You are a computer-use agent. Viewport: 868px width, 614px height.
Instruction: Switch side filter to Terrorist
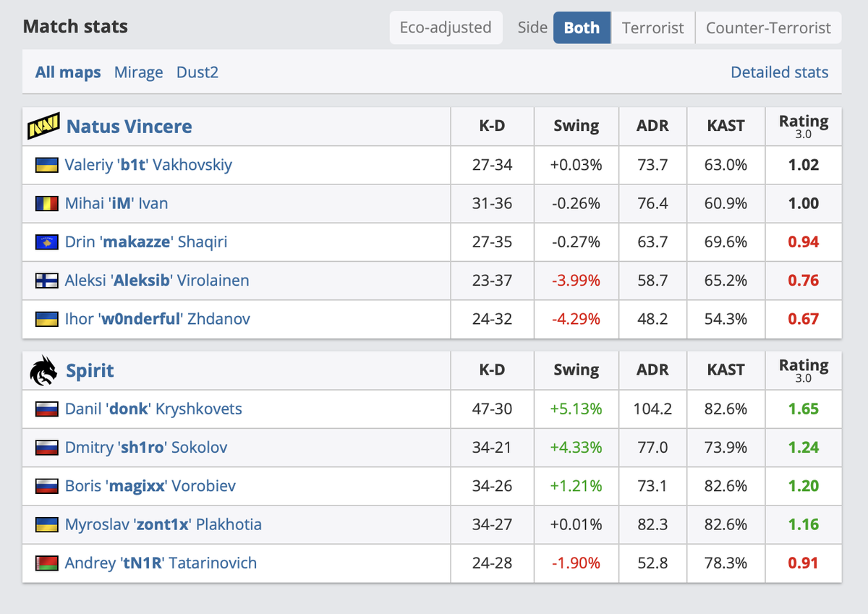[652, 27]
